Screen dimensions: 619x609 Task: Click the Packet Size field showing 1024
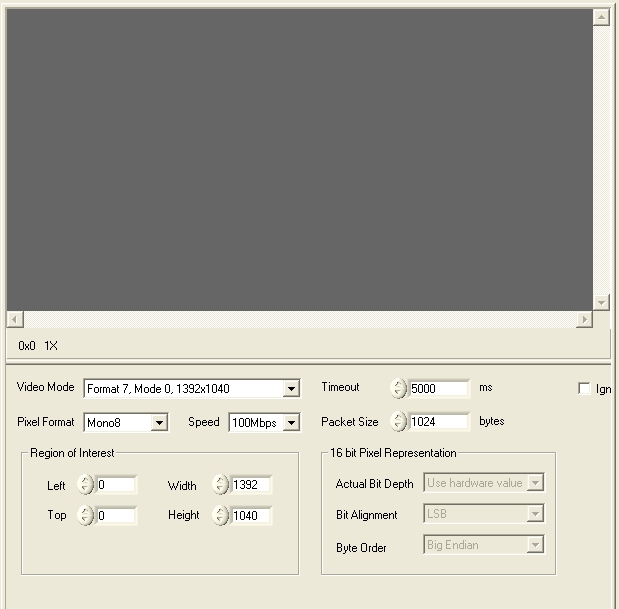click(x=439, y=422)
